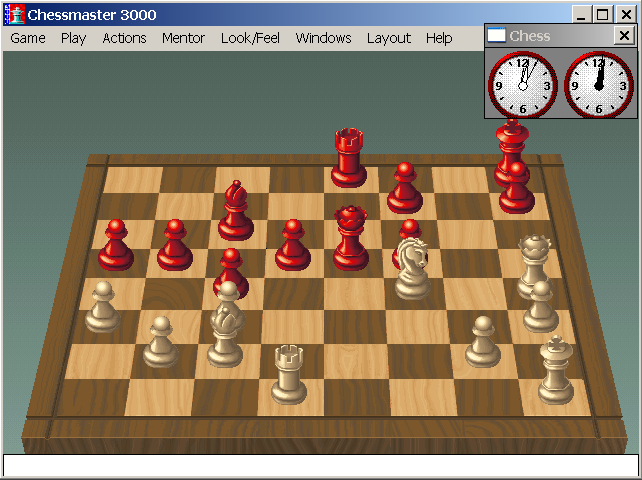Click the left clock with white hands
This screenshot has height=480, width=642.
(522, 85)
